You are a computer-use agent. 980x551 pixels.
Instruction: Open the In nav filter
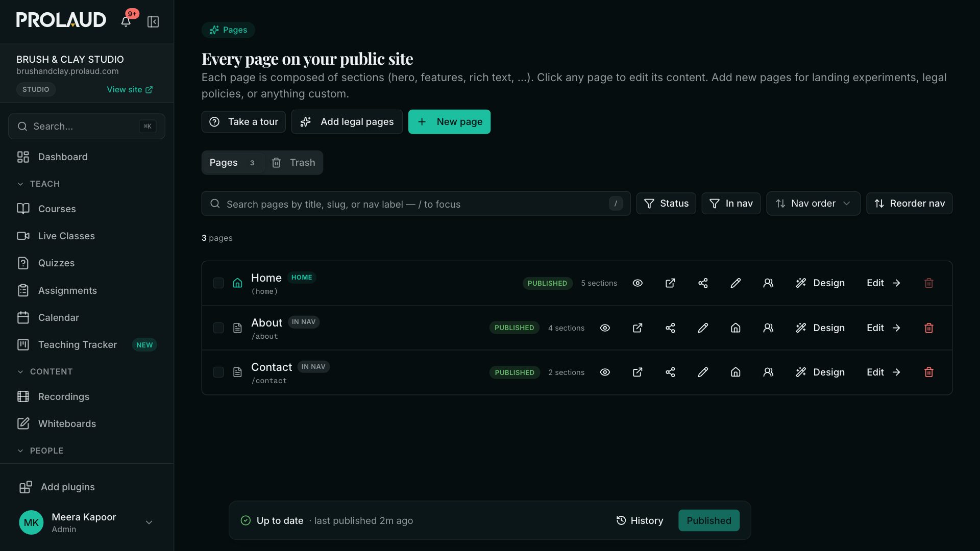(731, 204)
